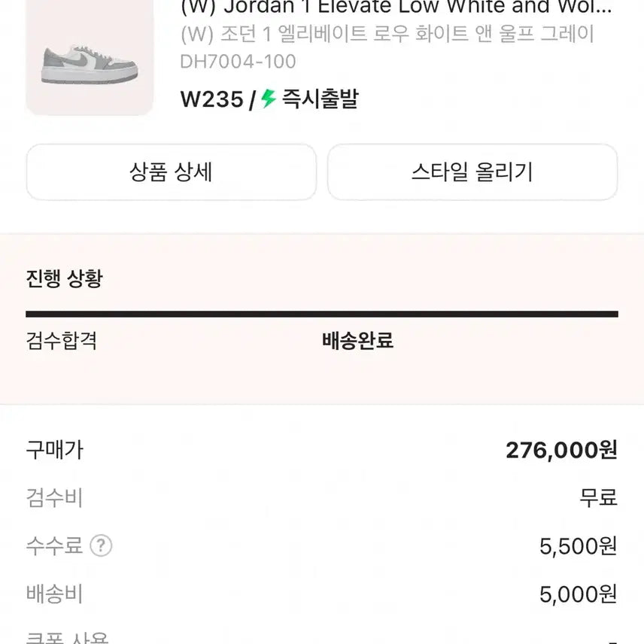644x644 pixels.
Task: Tap the model number DH7004-100
Action: (x=238, y=62)
